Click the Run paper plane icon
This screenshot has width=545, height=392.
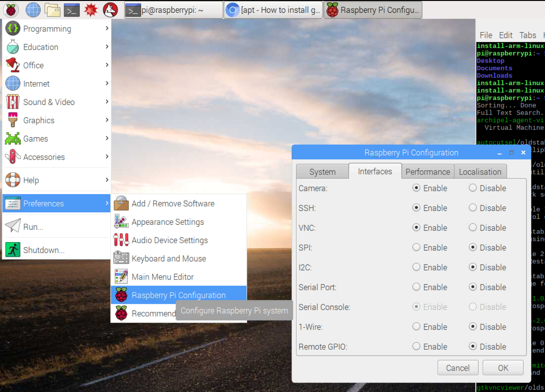pyautogui.click(x=13, y=226)
